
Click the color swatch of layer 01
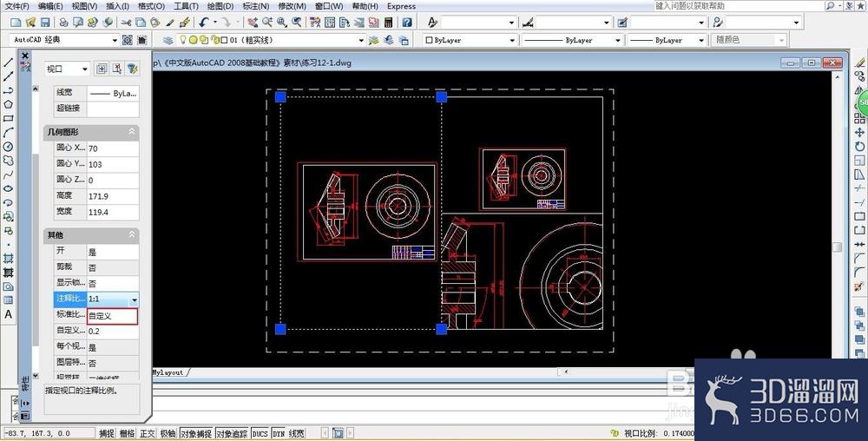point(224,40)
